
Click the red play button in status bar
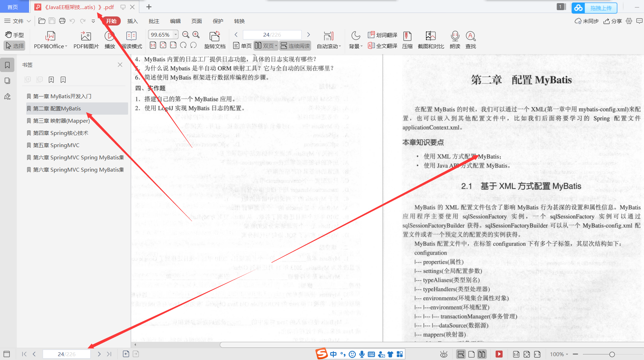499,354
